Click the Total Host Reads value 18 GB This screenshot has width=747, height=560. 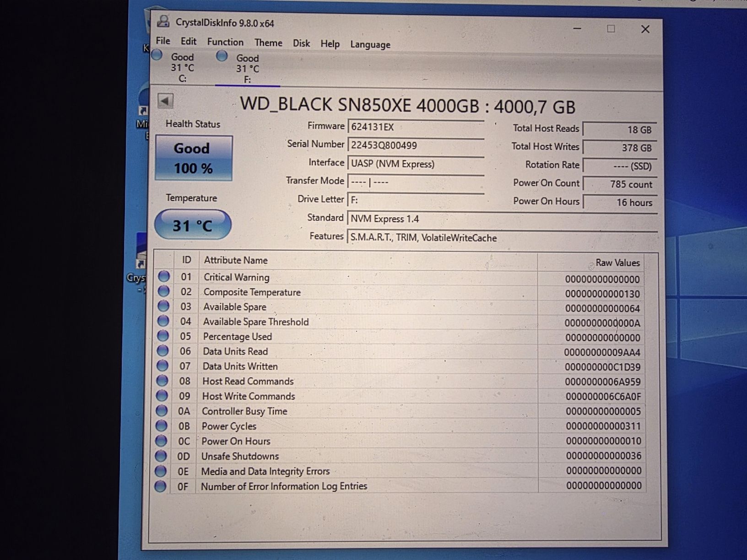coord(620,129)
